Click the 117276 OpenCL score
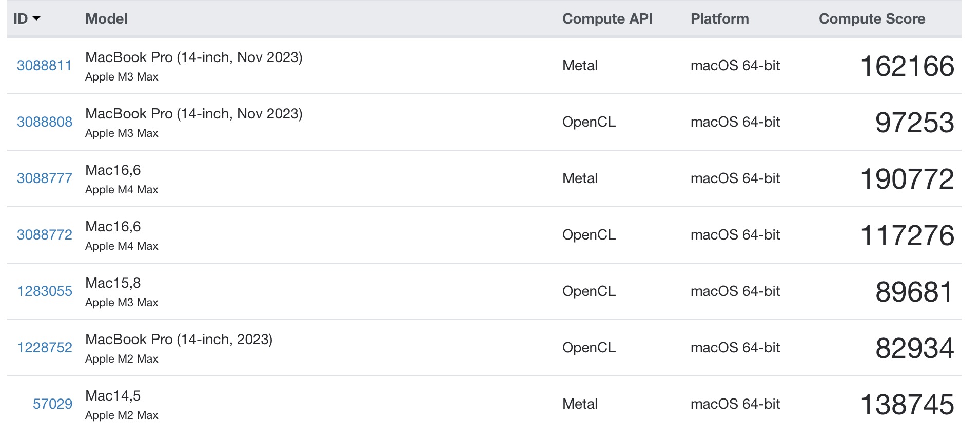Screen dimensions: 980x439 907,236
